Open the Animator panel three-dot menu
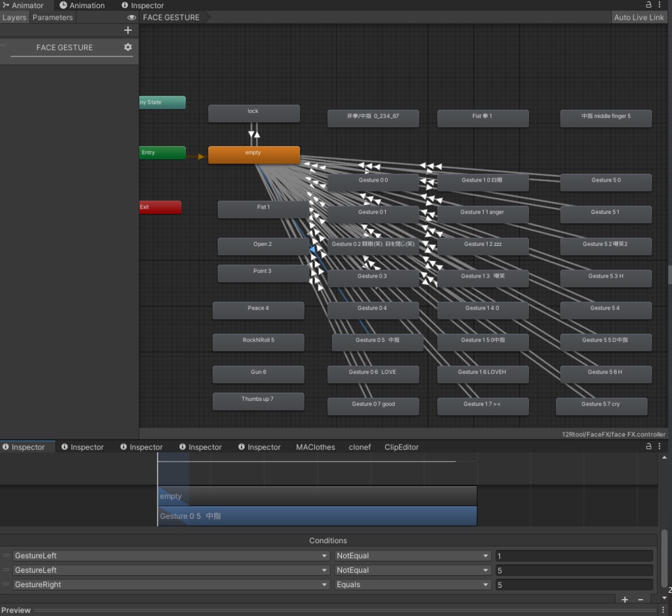 coord(660,5)
